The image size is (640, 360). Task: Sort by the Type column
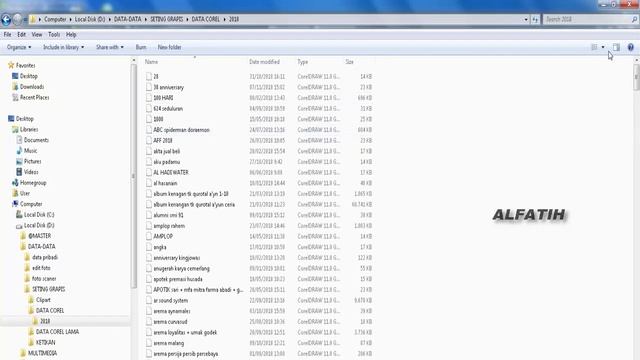302,62
